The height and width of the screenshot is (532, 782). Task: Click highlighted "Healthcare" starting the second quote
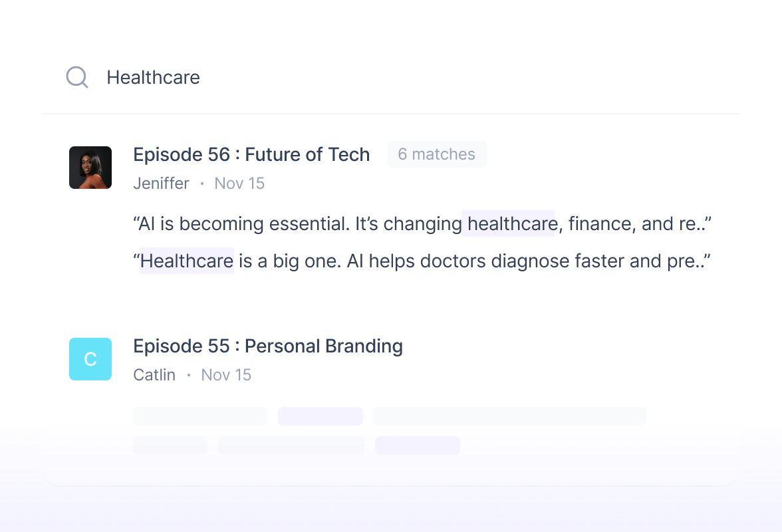[187, 261]
